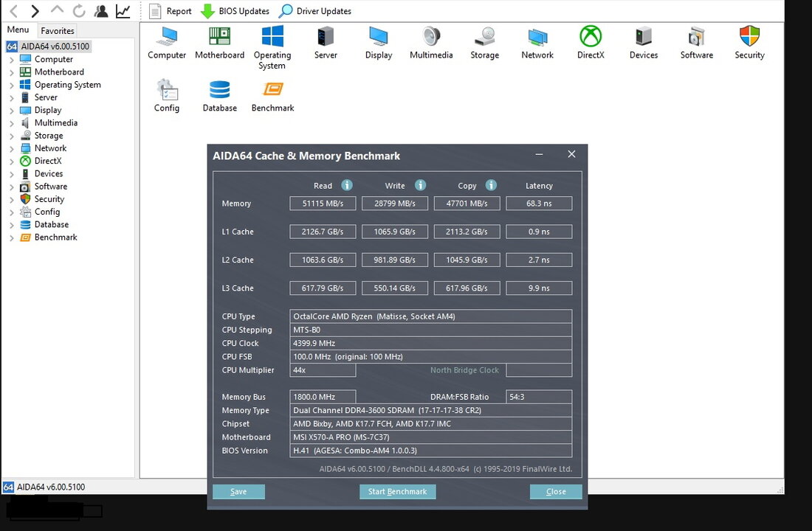Click L3 Cache Latency value 9.9 ns
The width and height of the screenshot is (812, 531).
pos(539,288)
